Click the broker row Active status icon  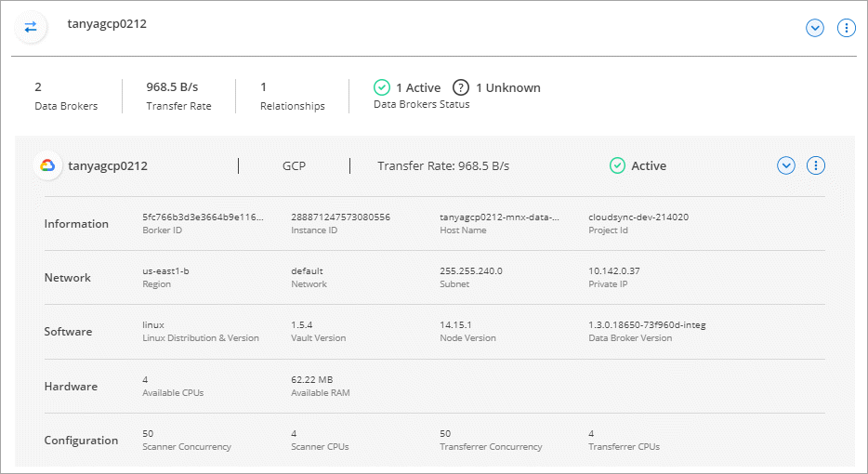pyautogui.click(x=618, y=165)
